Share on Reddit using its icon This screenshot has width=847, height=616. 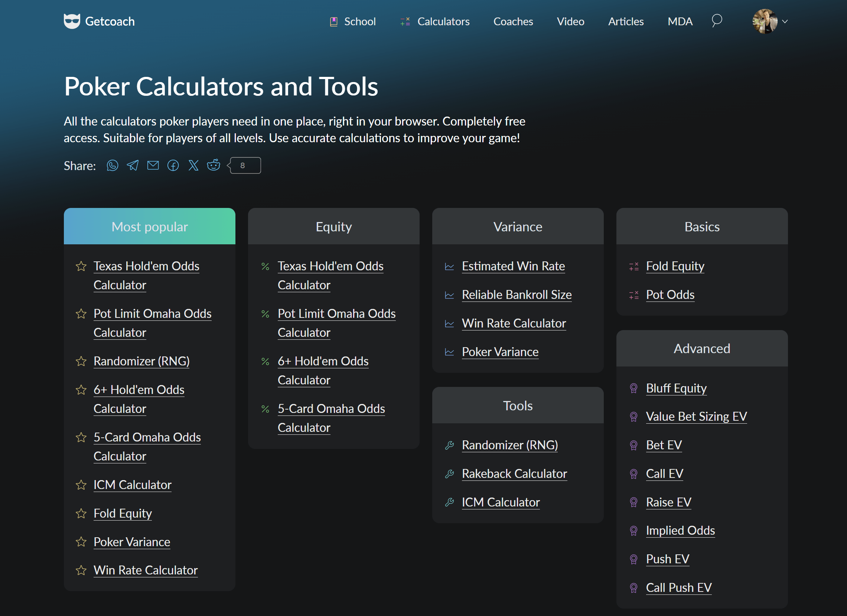coord(213,165)
